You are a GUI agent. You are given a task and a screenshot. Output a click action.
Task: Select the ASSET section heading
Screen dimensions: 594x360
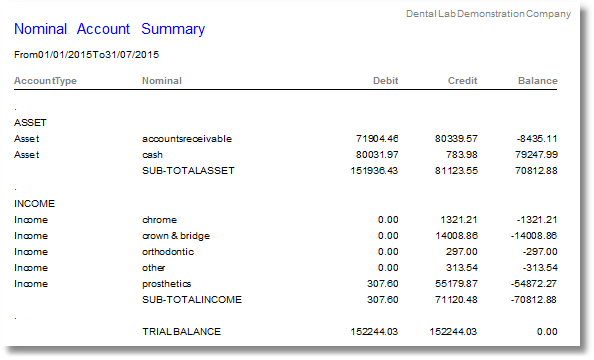click(x=30, y=123)
